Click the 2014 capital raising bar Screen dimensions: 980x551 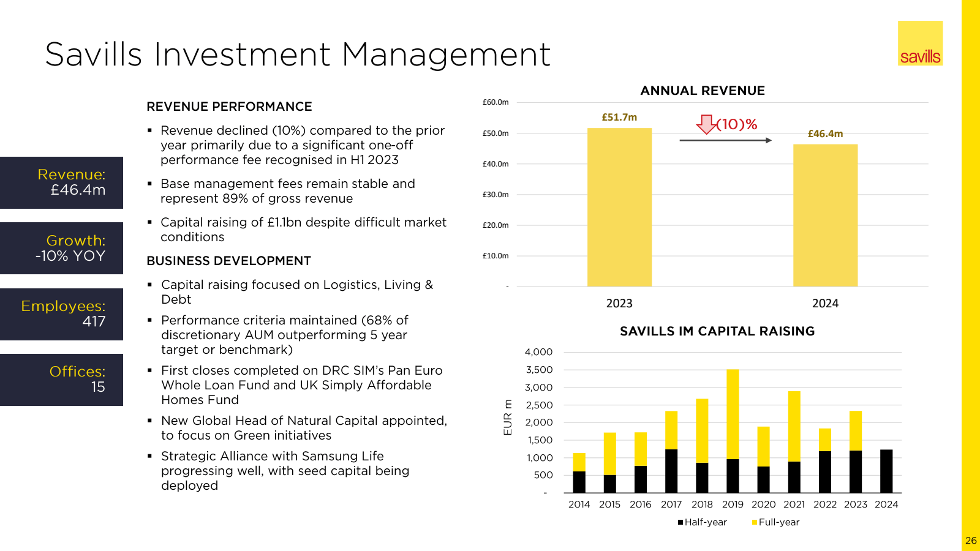coord(579,473)
